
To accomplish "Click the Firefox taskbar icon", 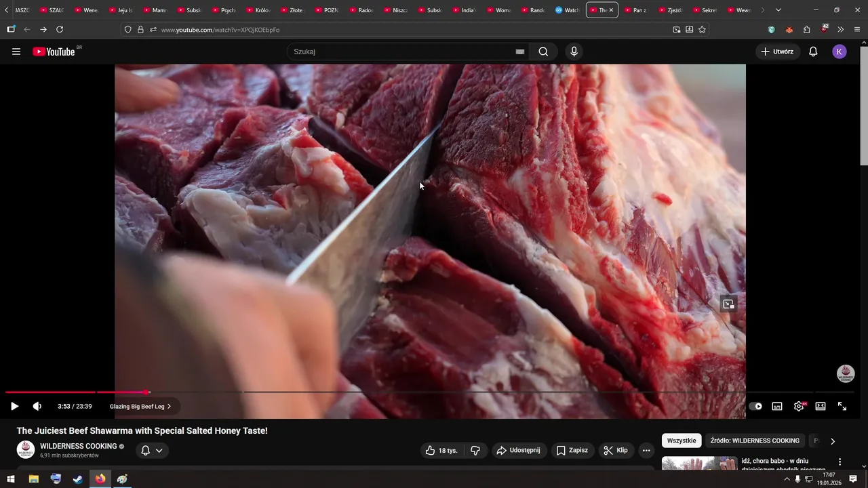I will (100, 479).
